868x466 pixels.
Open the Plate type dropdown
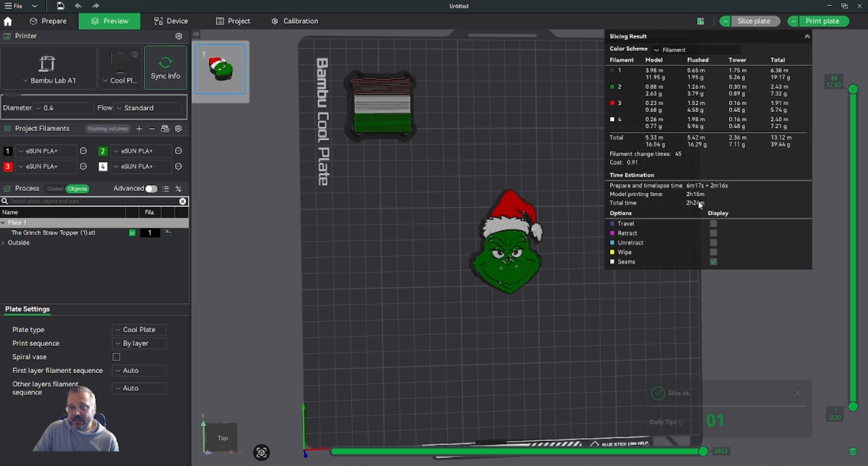tap(139, 330)
